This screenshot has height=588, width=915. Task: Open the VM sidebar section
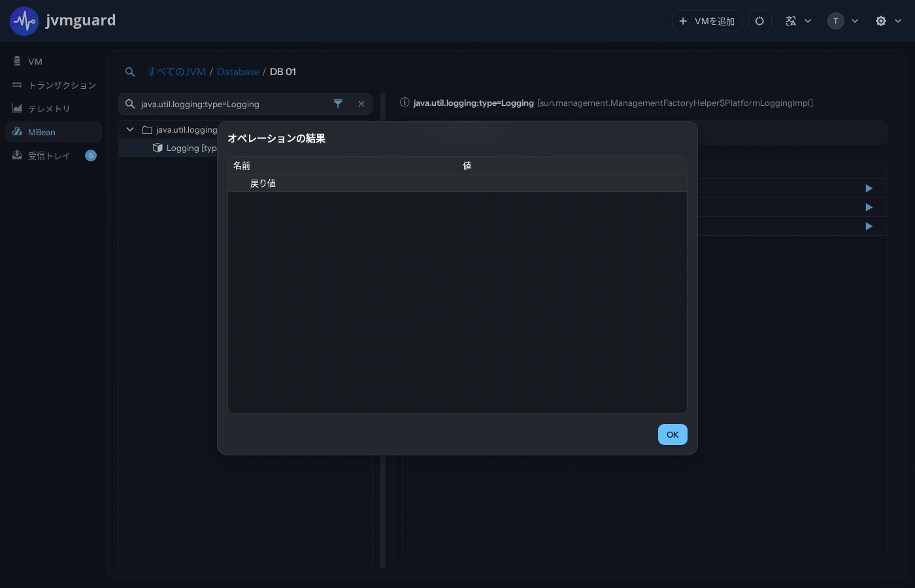[x=54, y=61]
